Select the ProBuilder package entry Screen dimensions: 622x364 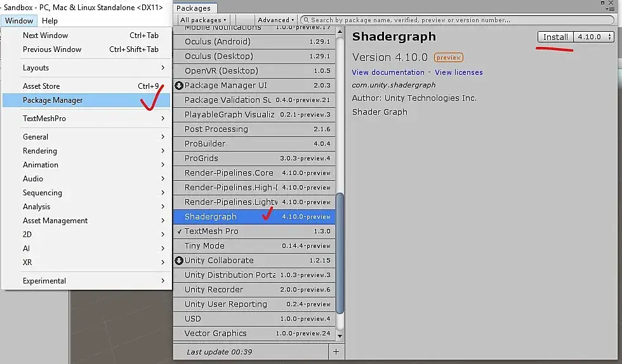[x=255, y=143]
